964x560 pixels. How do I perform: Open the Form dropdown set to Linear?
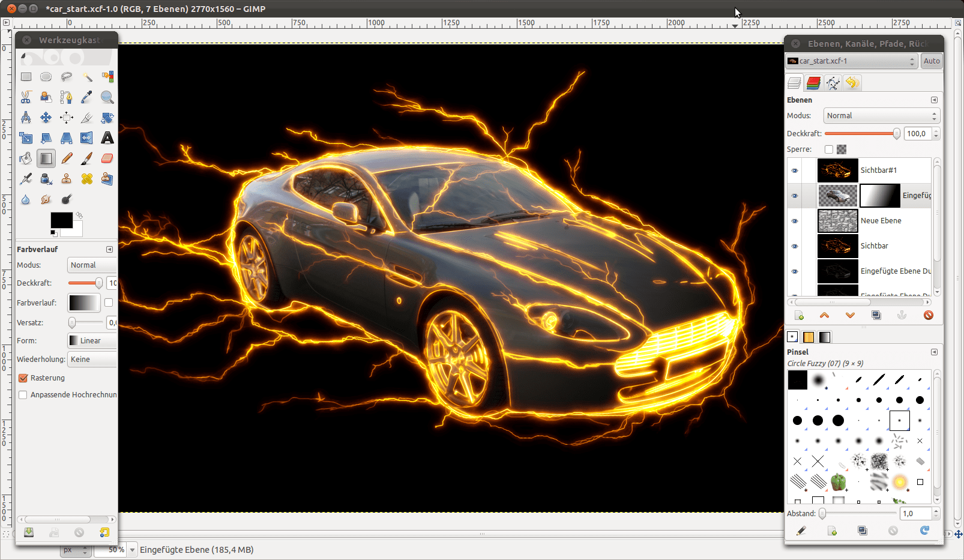pos(91,340)
